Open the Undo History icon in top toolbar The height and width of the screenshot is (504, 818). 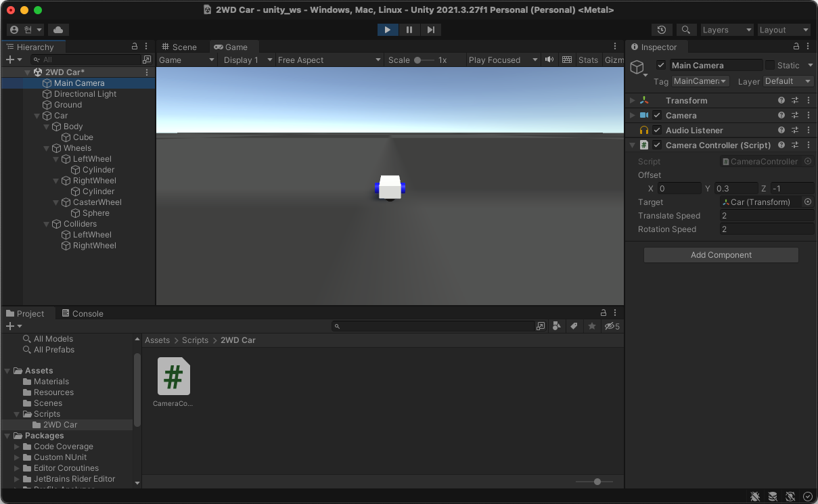coord(662,30)
